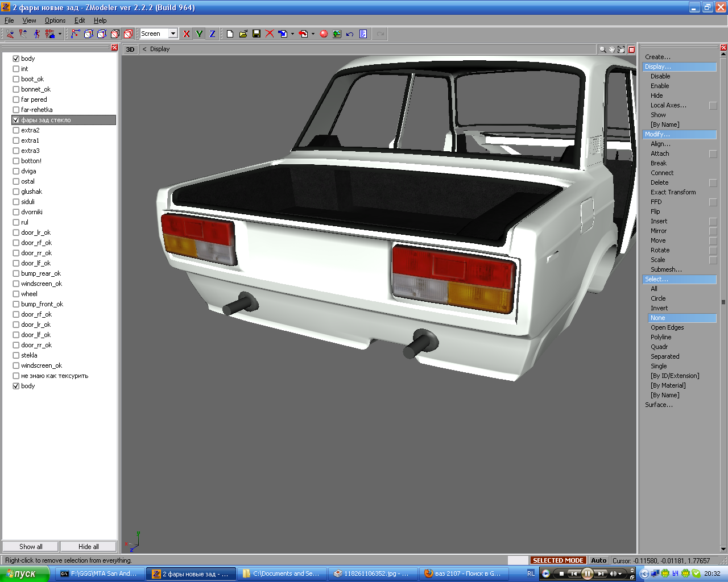Viewport: 728px width, 582px height.
Task: Open the File menu
Action: [9, 20]
